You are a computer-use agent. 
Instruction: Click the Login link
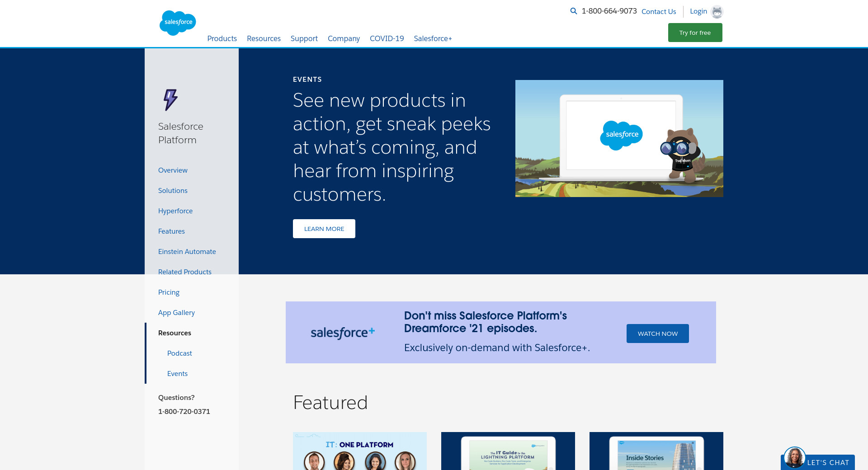pos(698,11)
